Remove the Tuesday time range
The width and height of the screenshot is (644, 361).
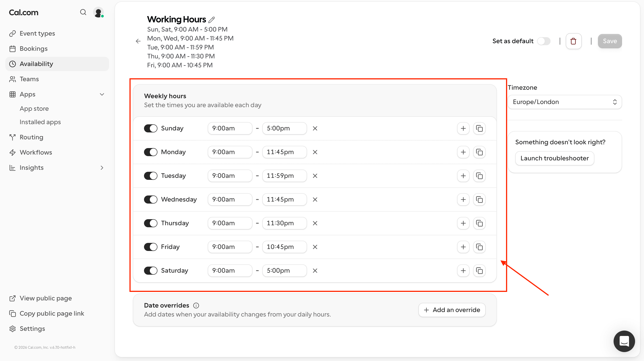pyautogui.click(x=315, y=176)
